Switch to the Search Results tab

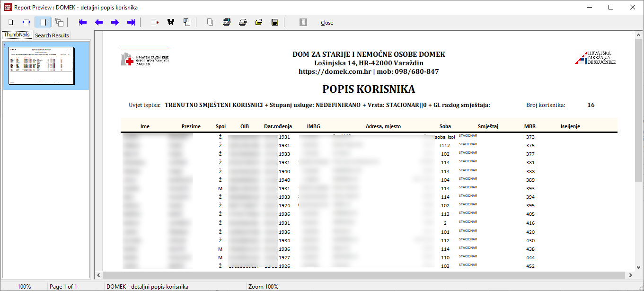(52, 35)
